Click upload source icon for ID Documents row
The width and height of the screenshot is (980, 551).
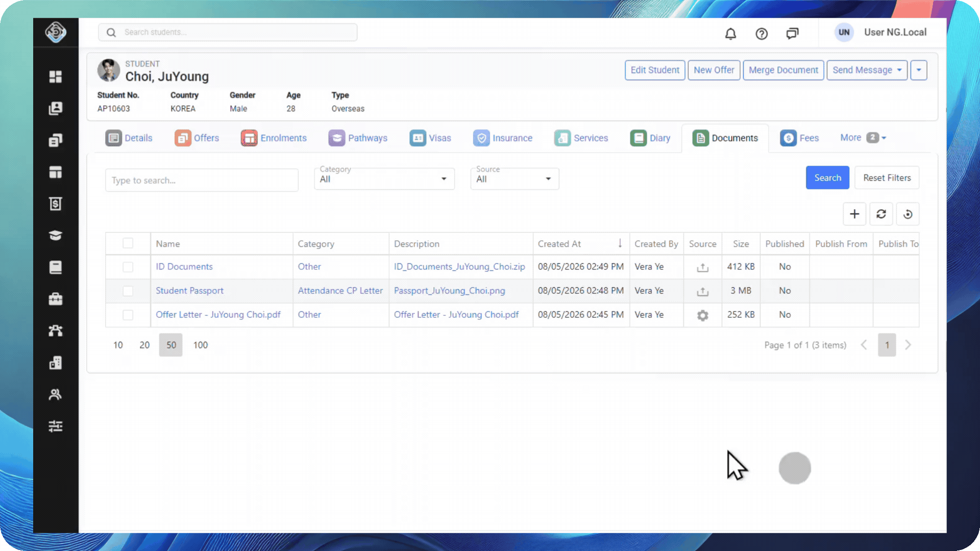click(703, 267)
